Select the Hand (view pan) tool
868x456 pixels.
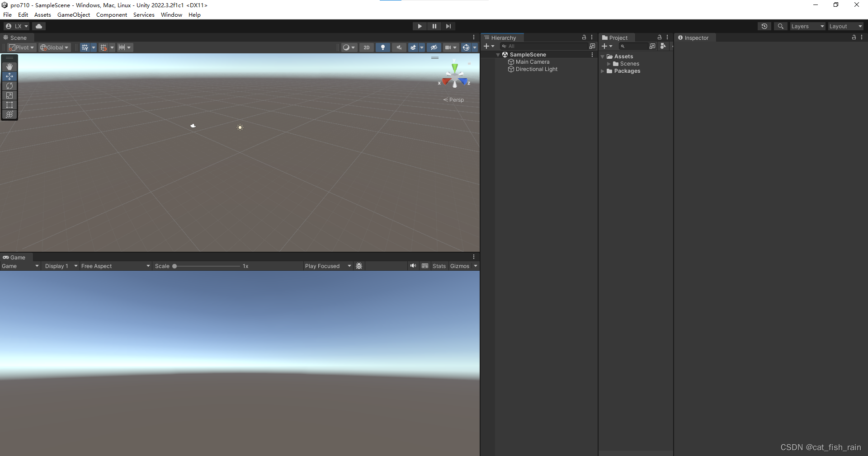9,66
